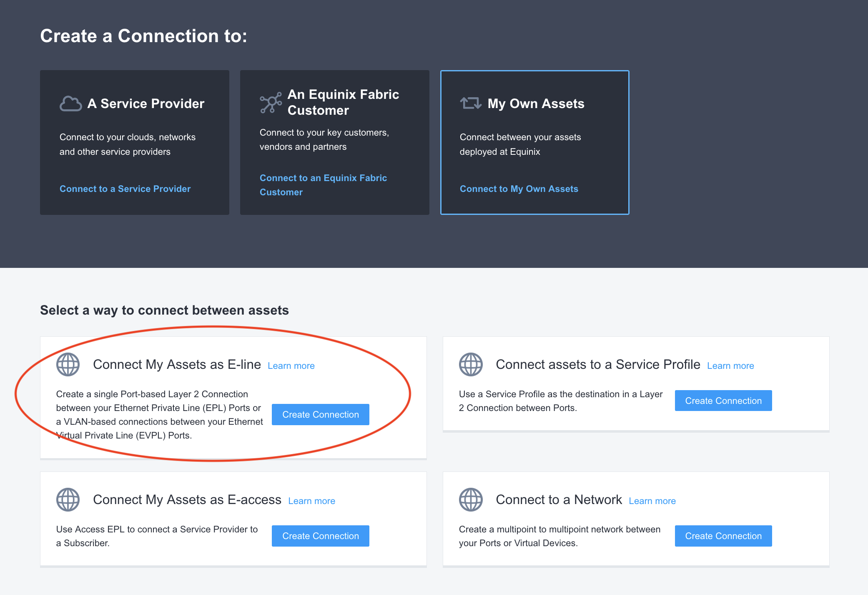Open Learn more for E-line connection
The width and height of the screenshot is (868, 595).
coord(291,366)
